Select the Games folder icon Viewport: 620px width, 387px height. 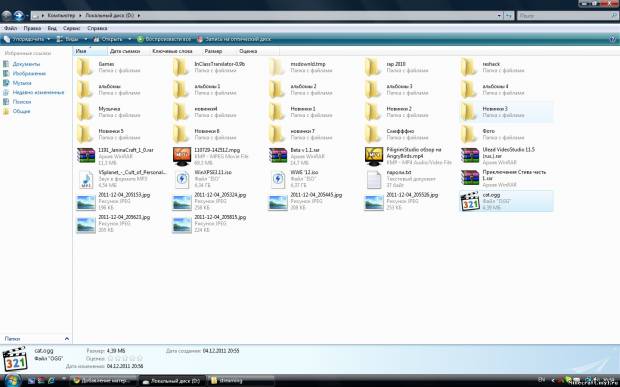tap(85, 67)
